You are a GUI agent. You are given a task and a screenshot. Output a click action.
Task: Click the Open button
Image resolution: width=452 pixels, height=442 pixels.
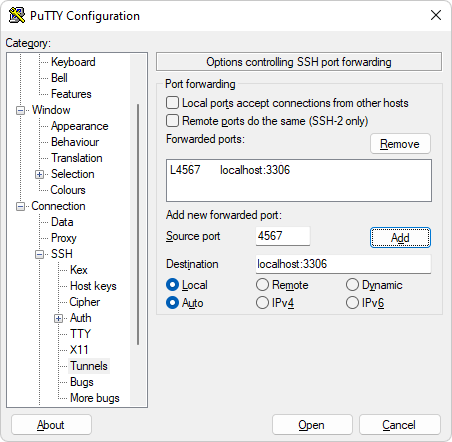(312, 425)
